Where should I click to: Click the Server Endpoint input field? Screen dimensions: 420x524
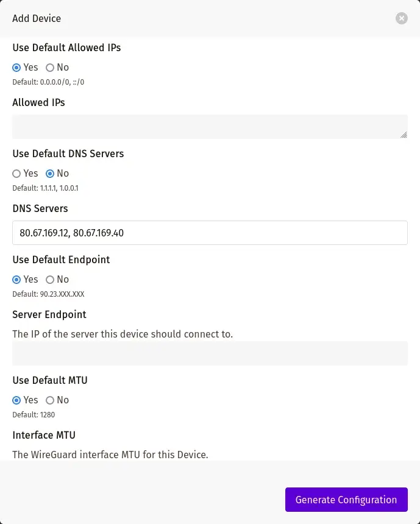pyautogui.click(x=210, y=353)
